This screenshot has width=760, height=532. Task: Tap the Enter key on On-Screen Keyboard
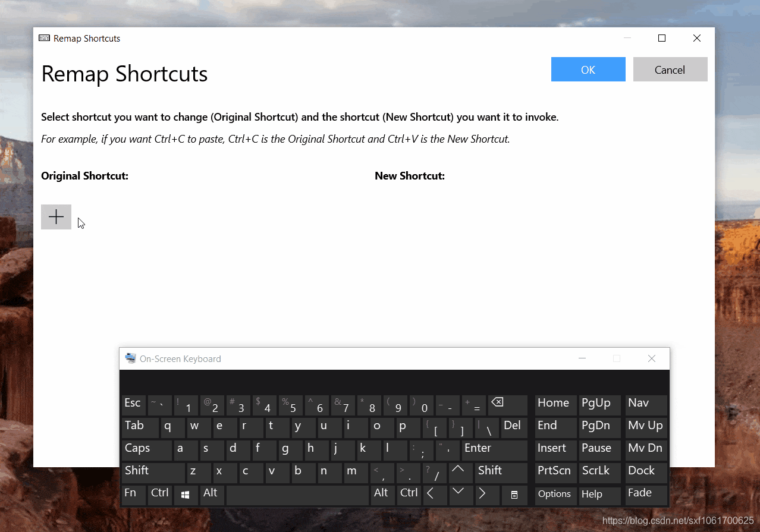point(495,450)
